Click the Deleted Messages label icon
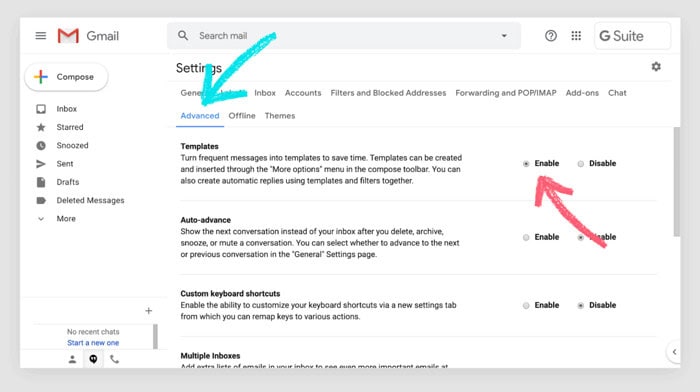 click(41, 200)
